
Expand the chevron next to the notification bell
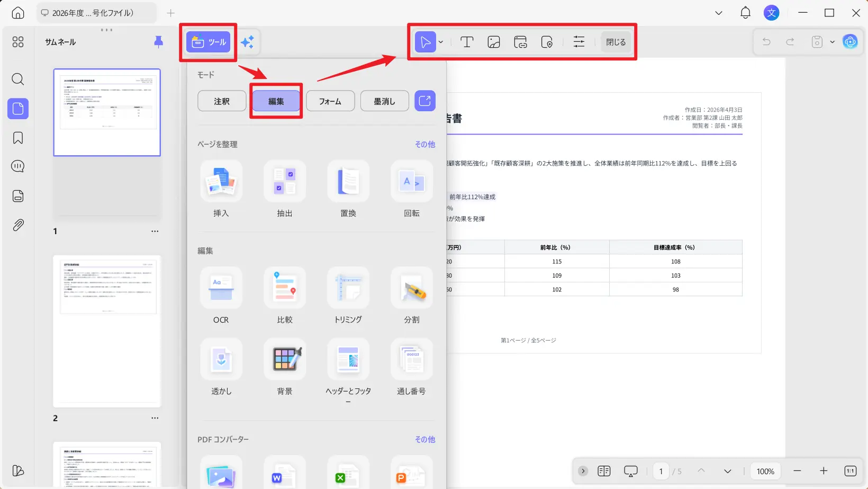click(x=718, y=12)
